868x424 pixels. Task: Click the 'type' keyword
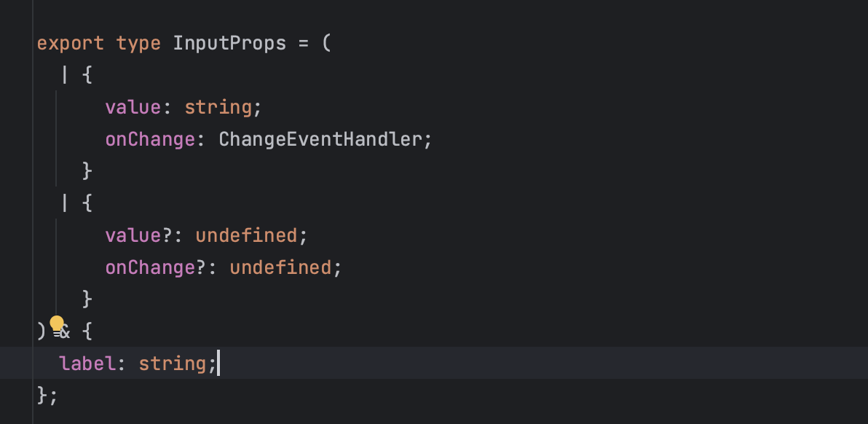pos(138,43)
